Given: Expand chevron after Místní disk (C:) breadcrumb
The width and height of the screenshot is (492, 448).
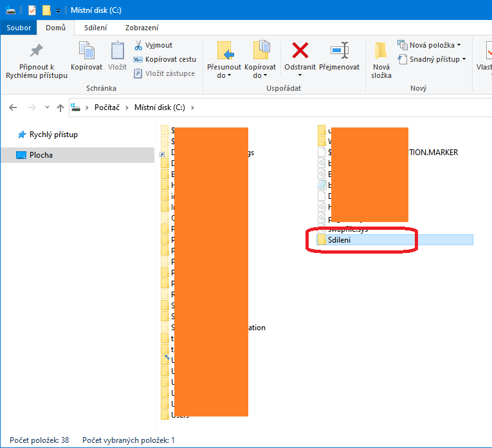Looking at the screenshot, I should (x=192, y=107).
